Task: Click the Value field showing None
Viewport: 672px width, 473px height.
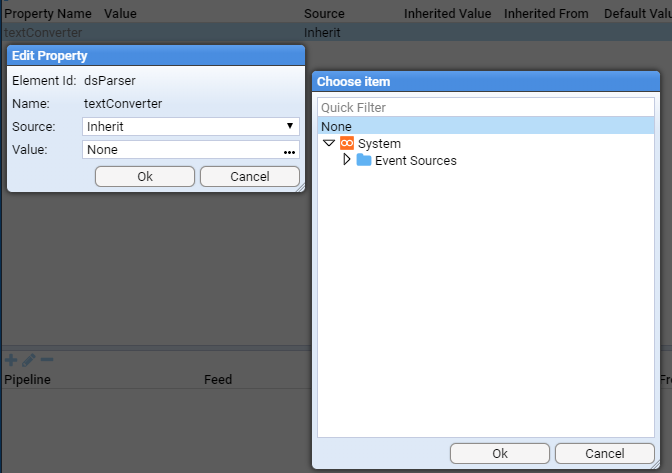Action: pos(180,150)
